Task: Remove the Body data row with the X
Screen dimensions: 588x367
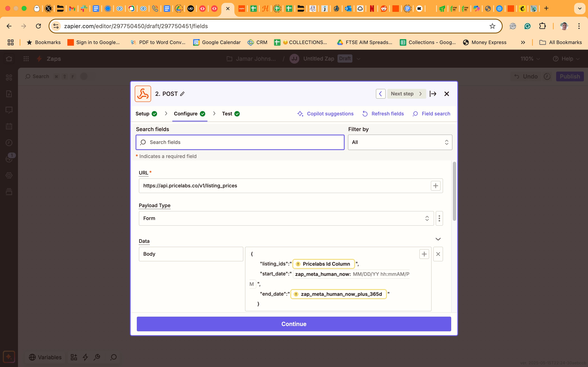Action: point(438,254)
